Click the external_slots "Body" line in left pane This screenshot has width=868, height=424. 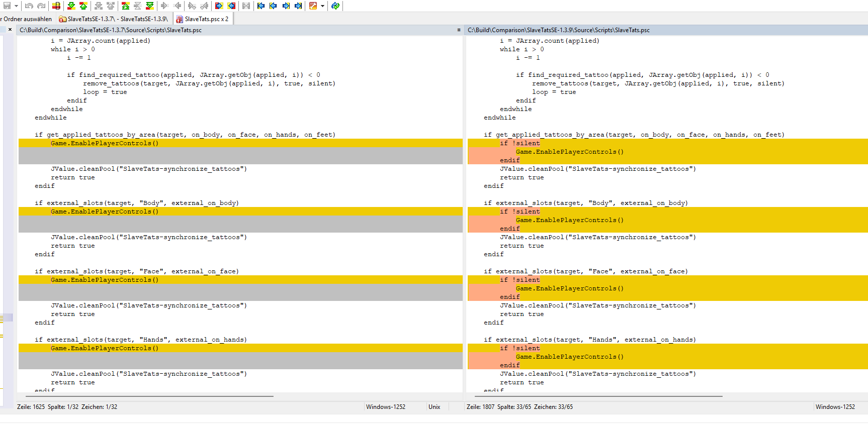pos(137,203)
